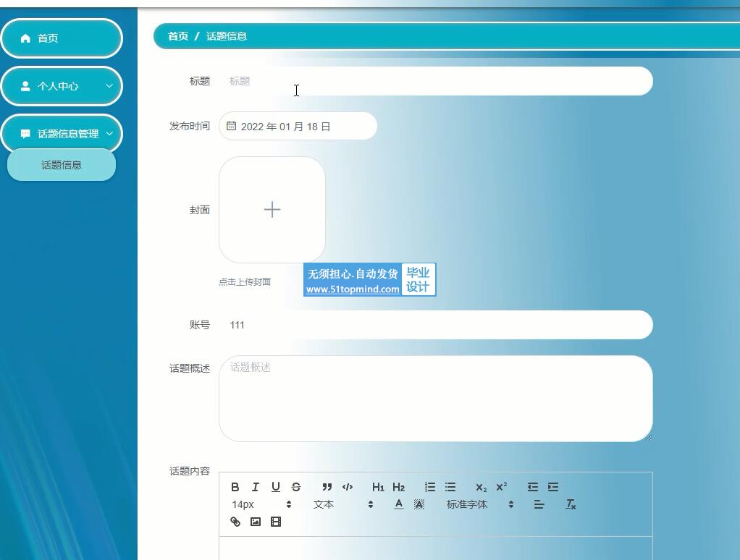Focus the 账号 input field
Screen dimensions: 740x560
(x=436, y=325)
